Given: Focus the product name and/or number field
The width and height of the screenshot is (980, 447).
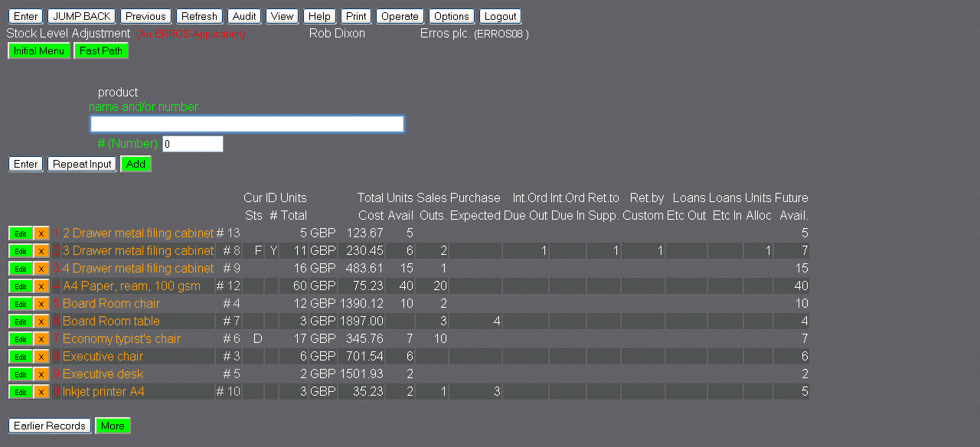Looking at the screenshot, I should pos(247,124).
